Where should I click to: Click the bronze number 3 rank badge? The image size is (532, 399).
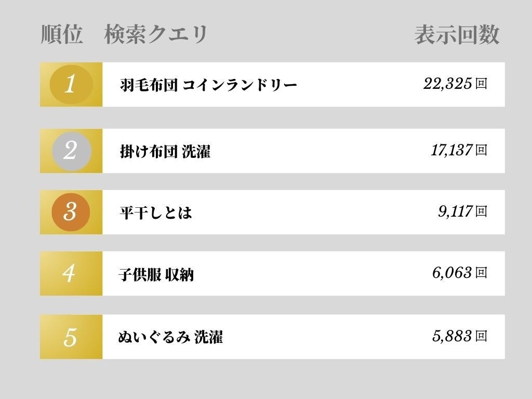(71, 212)
